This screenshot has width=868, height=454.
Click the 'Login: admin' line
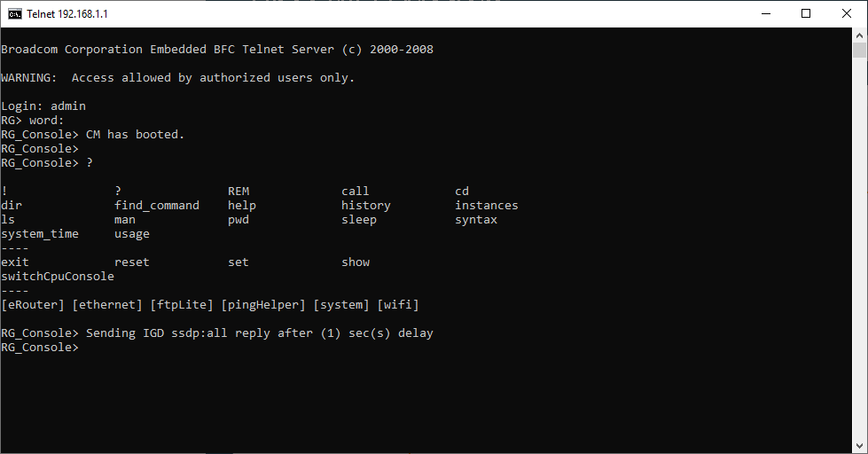(x=43, y=106)
